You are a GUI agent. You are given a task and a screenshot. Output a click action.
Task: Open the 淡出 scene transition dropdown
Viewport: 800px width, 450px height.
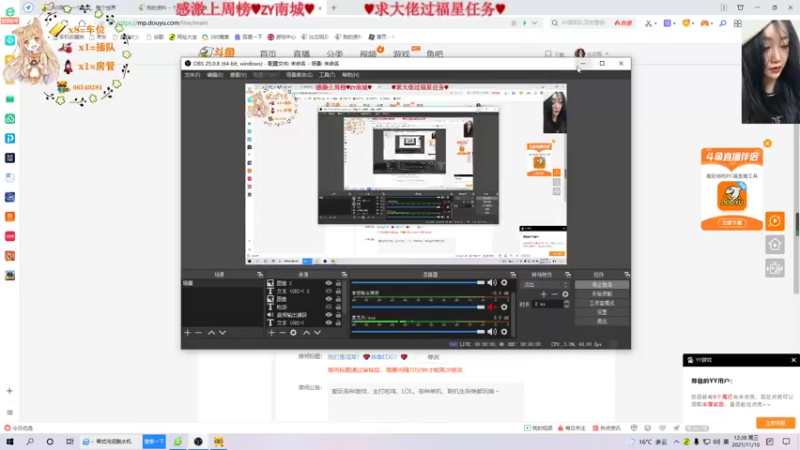[x=545, y=285]
